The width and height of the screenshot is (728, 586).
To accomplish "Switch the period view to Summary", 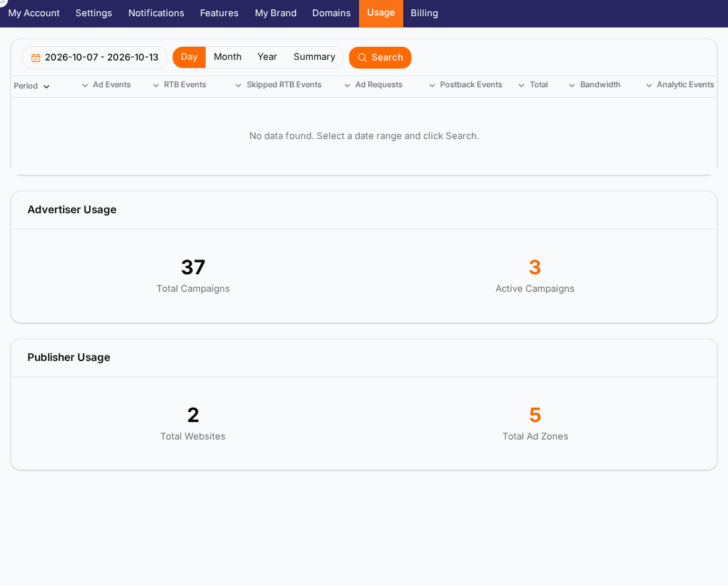I will point(314,57).
